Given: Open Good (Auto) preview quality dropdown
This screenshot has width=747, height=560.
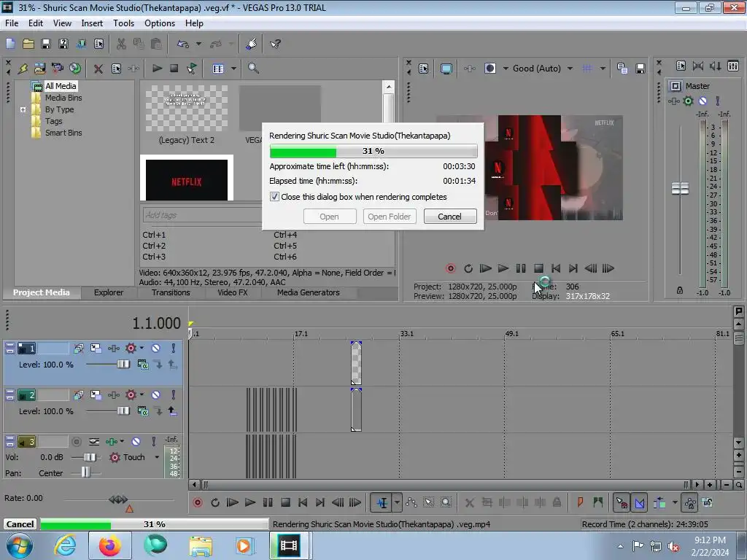Looking at the screenshot, I should tap(570, 69).
